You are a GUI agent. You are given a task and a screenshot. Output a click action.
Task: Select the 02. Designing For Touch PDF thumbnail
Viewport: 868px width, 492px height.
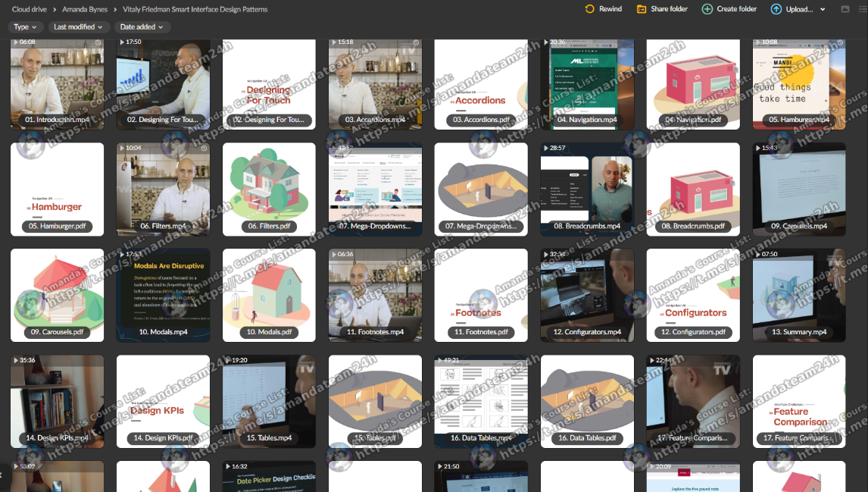point(269,83)
